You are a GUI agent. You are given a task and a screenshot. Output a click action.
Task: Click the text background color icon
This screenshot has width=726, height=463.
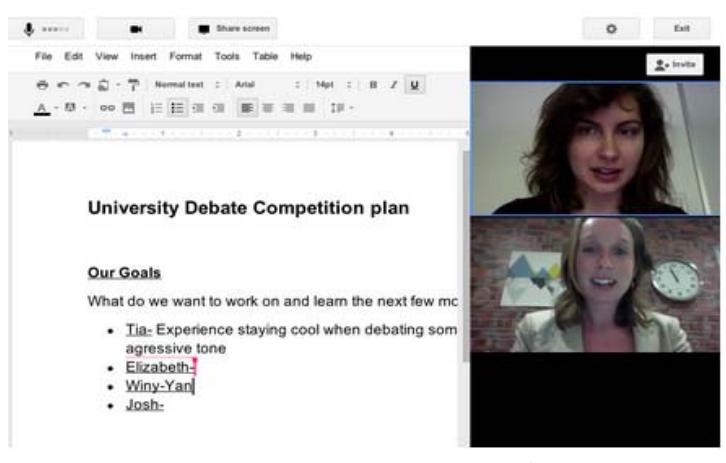(x=70, y=108)
